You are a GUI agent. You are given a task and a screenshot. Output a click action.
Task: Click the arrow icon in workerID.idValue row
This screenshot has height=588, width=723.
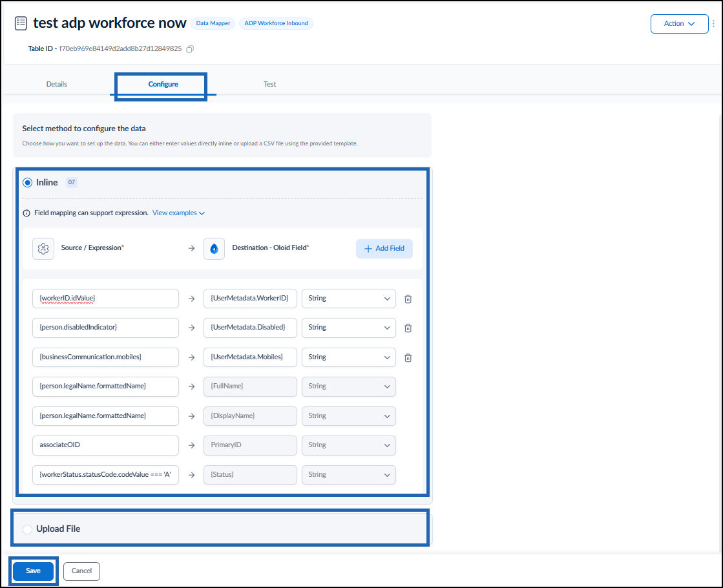[x=191, y=299]
